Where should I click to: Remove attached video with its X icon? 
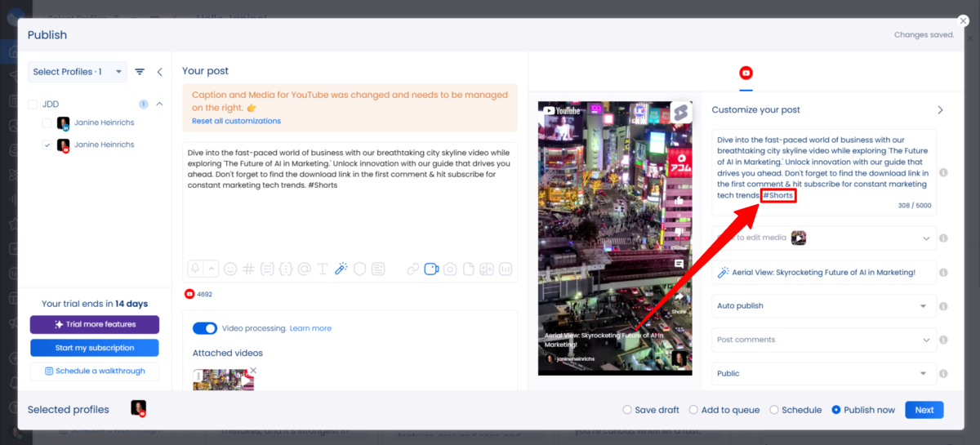click(253, 371)
